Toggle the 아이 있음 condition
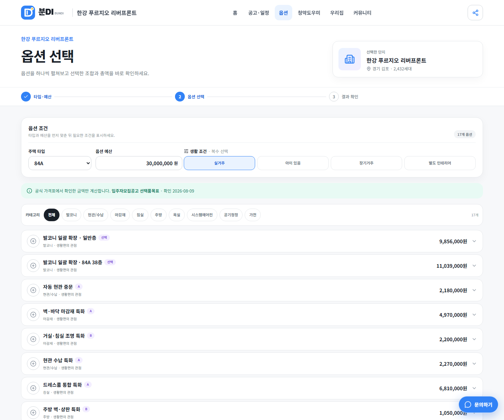504x420 pixels. 293,163
